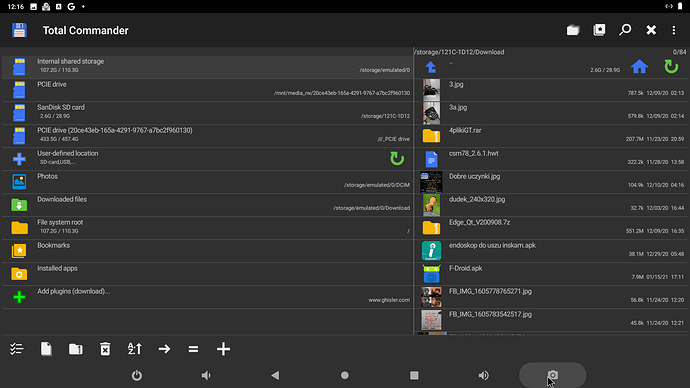Click the select files checklist icon
Image resolution: width=690 pixels, height=388 pixels.
coord(17,349)
